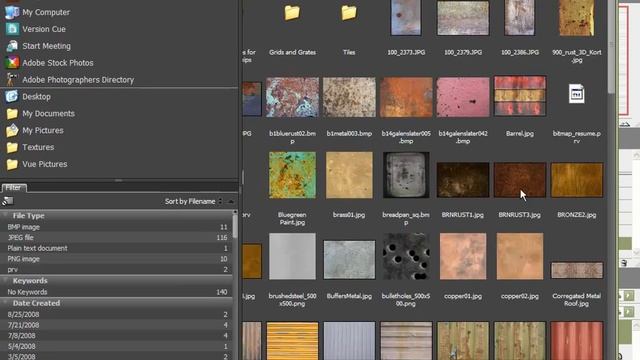
Task: Filter by date 5/4/2008
Action: (x=117, y=346)
